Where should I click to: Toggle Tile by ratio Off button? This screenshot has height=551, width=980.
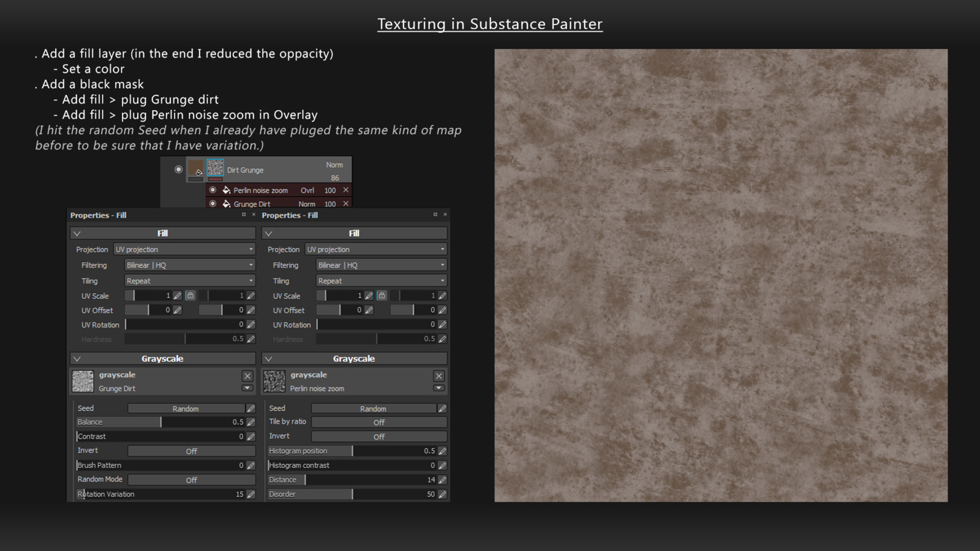point(379,422)
